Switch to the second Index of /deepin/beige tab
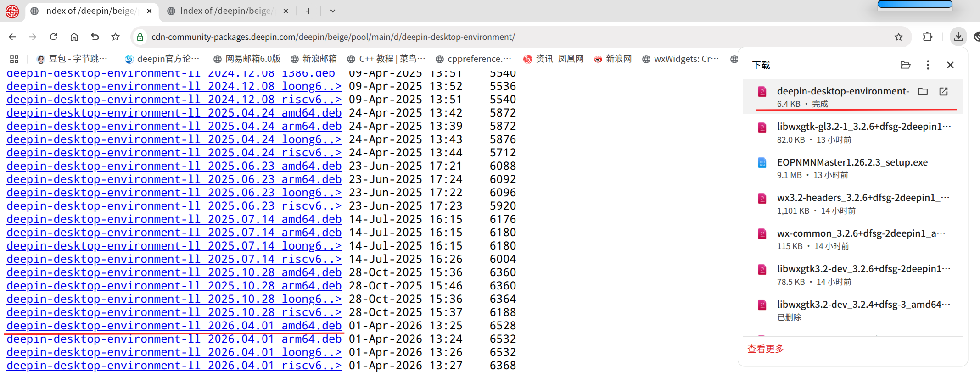The image size is (980, 372). point(228,11)
